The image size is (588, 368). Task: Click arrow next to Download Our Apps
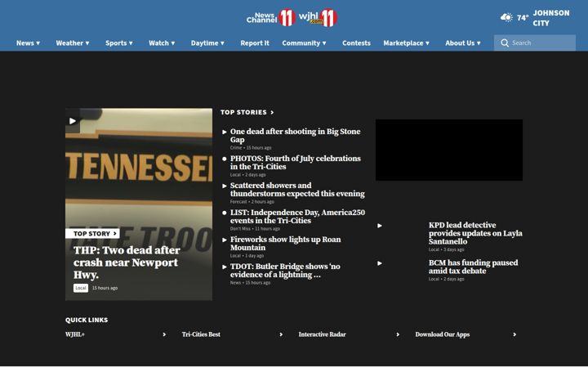514,334
